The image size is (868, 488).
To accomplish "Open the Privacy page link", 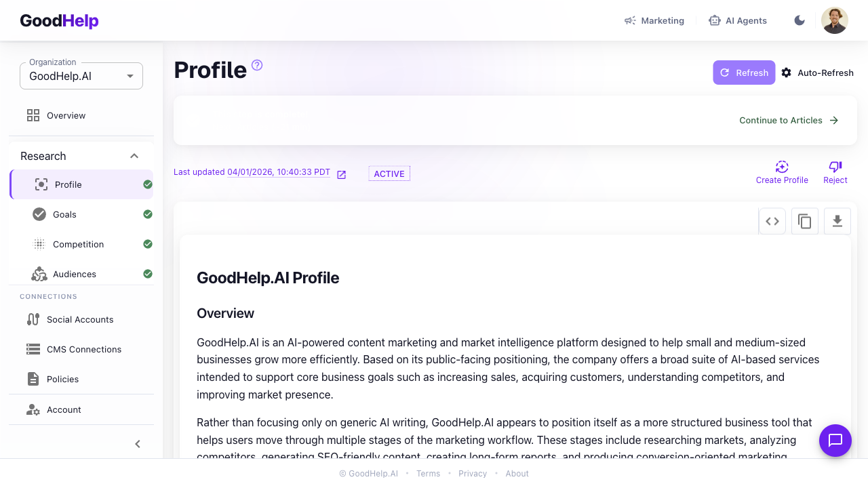I will point(473,473).
